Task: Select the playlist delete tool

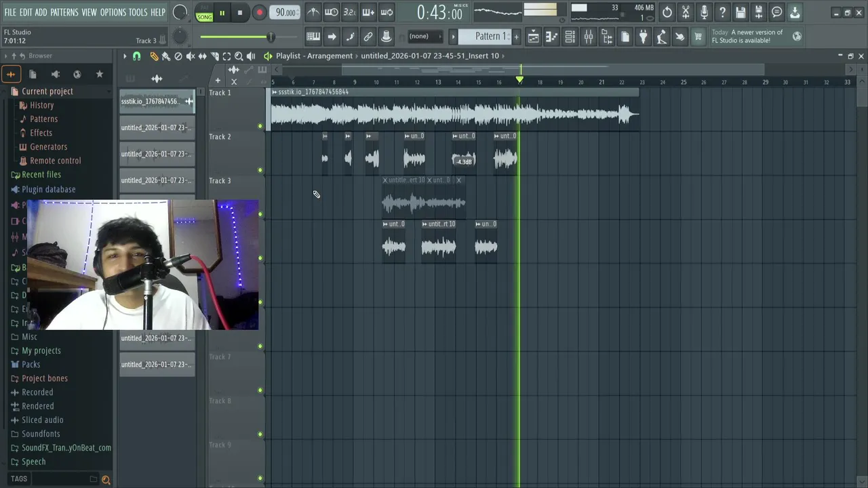Action: pos(178,56)
